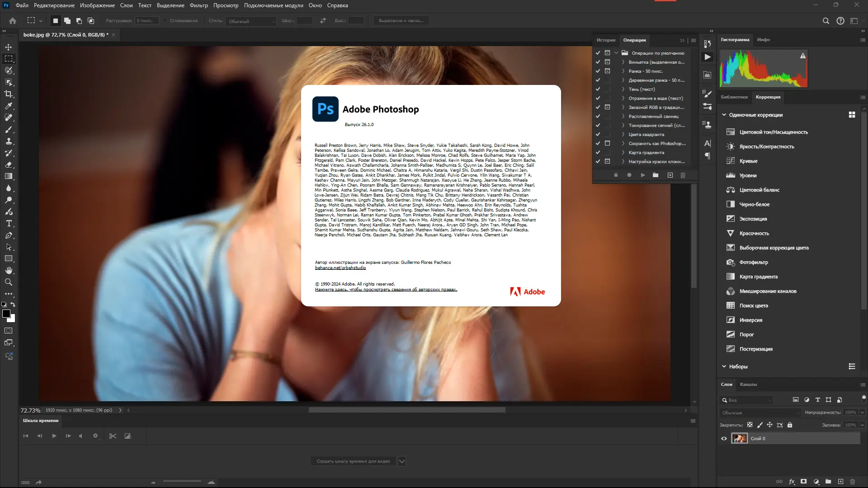Click Создать шкалу времени для видео
868x488 pixels.
[x=353, y=461]
